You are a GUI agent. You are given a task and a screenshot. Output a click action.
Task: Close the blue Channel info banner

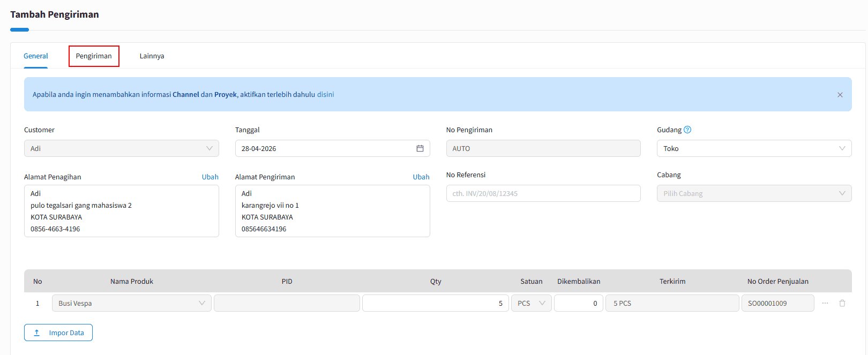(x=840, y=95)
